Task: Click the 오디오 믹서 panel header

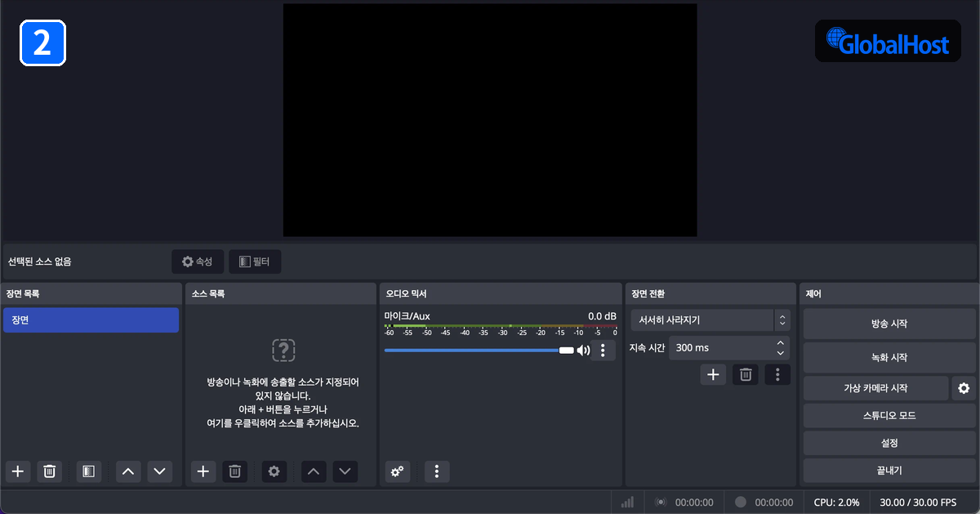Action: (501, 293)
